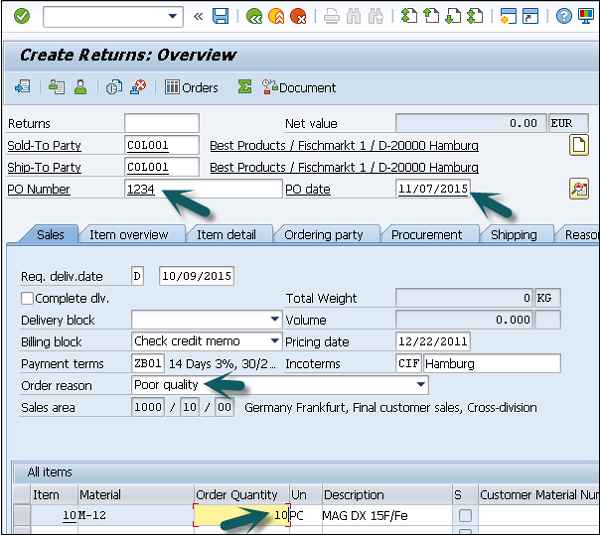The width and height of the screenshot is (600, 535).
Task: Click the header detail icon beside PO date
Action: [578, 188]
